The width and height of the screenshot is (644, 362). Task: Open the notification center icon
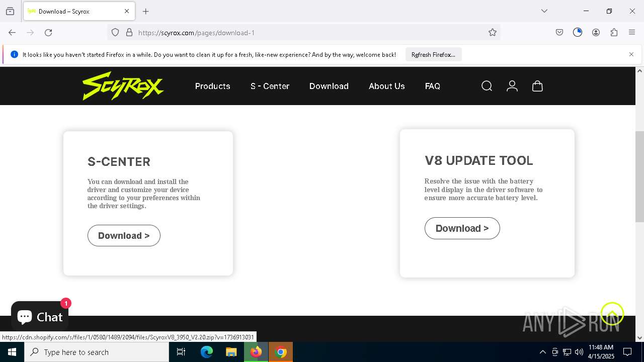[x=627, y=352]
